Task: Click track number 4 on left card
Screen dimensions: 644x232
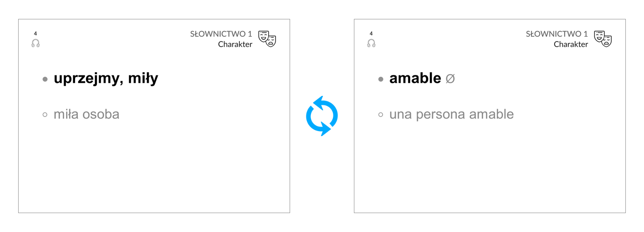Action: 35,34
